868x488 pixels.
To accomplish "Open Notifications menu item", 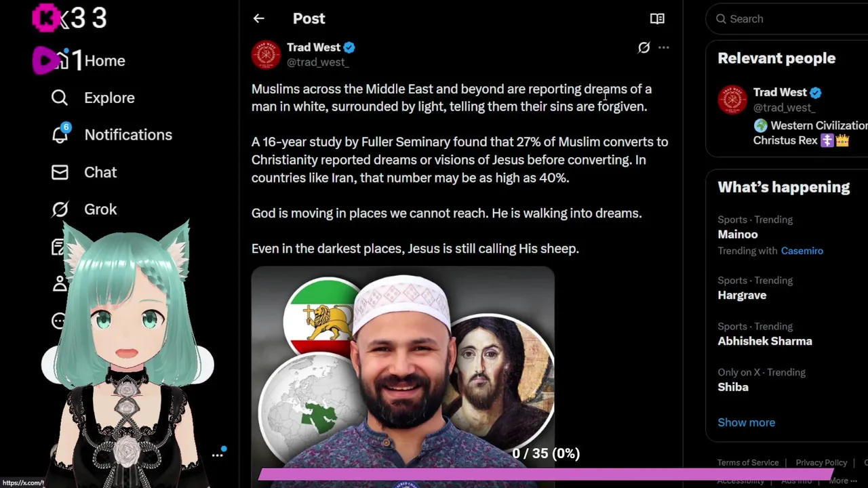I will click(128, 135).
